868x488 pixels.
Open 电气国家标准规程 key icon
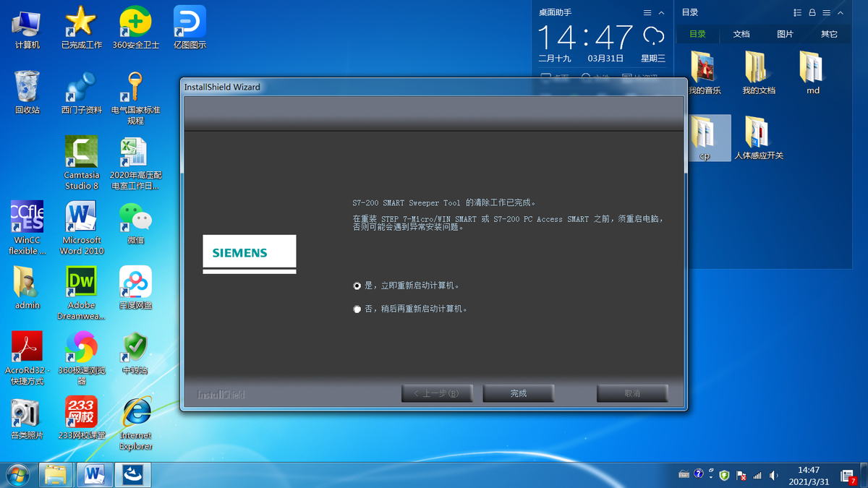pos(135,98)
